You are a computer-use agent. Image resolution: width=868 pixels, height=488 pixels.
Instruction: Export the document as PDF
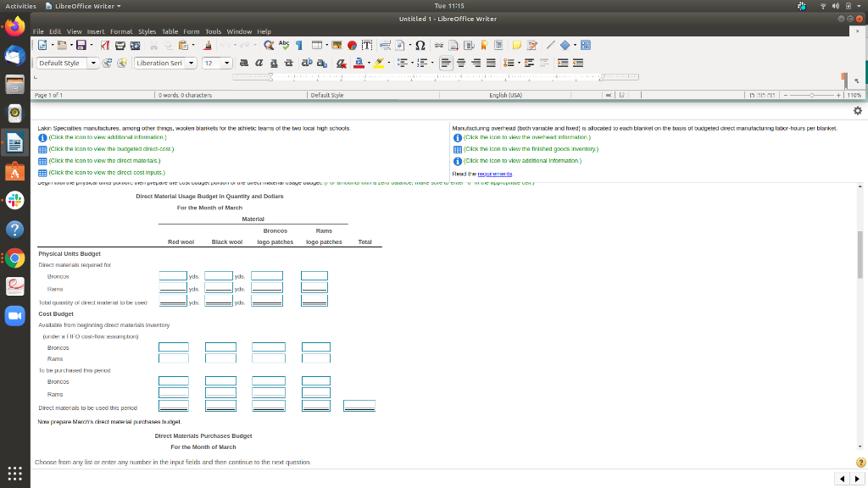pyautogui.click(x=103, y=45)
